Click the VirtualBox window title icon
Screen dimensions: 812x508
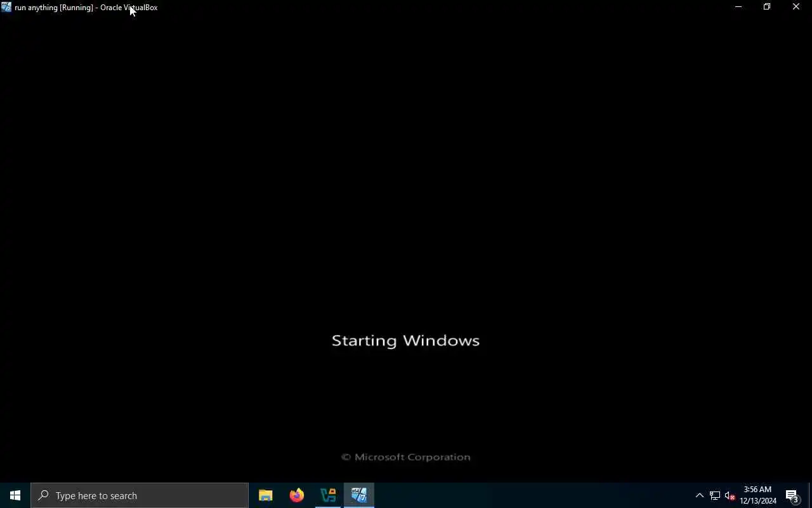point(6,8)
